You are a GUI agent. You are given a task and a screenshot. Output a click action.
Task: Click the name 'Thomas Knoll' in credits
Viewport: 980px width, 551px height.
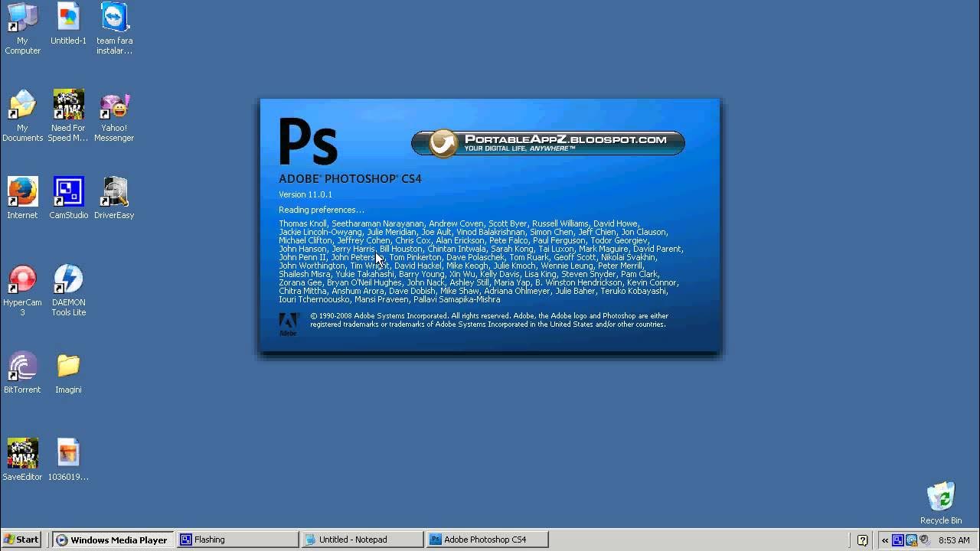tap(302, 223)
